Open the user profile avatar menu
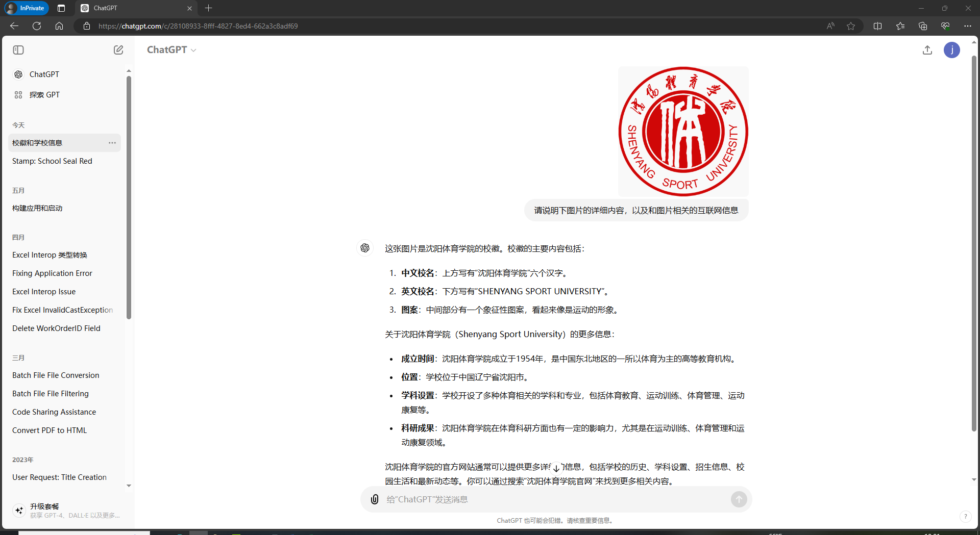This screenshot has width=980, height=535. click(x=951, y=50)
